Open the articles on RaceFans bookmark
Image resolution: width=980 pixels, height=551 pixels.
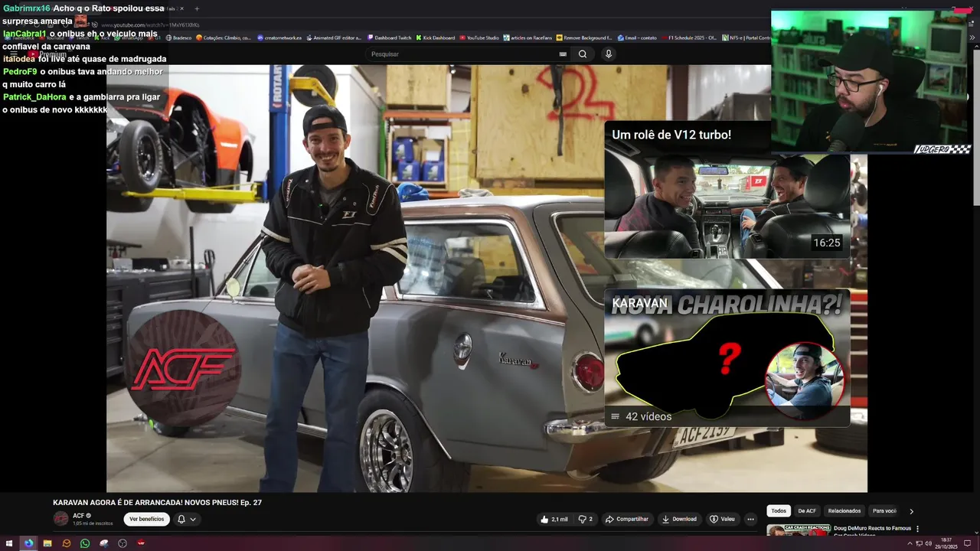[528, 37]
